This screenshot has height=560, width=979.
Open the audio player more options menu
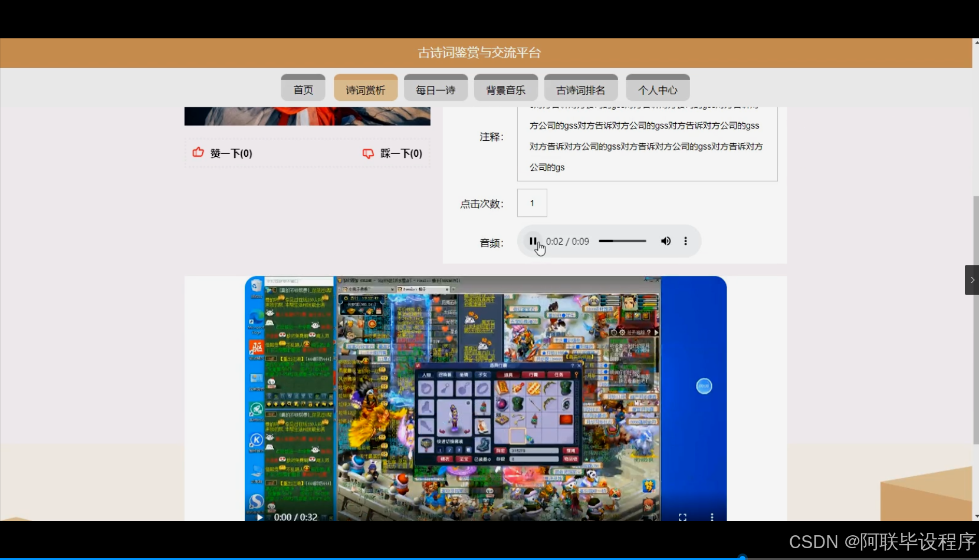point(685,241)
